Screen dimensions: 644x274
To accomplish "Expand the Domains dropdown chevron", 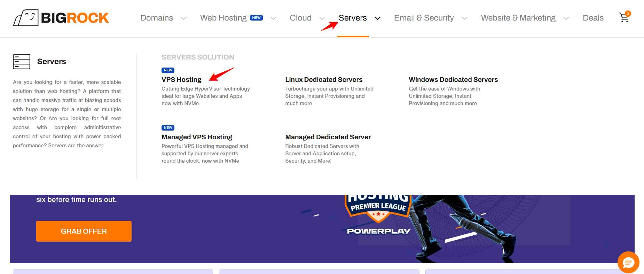I will tap(183, 18).
